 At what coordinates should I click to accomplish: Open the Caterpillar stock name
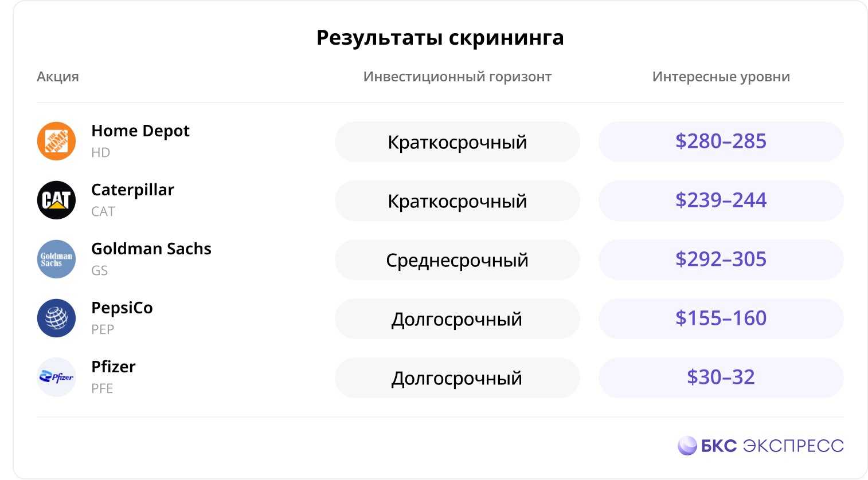pos(132,190)
